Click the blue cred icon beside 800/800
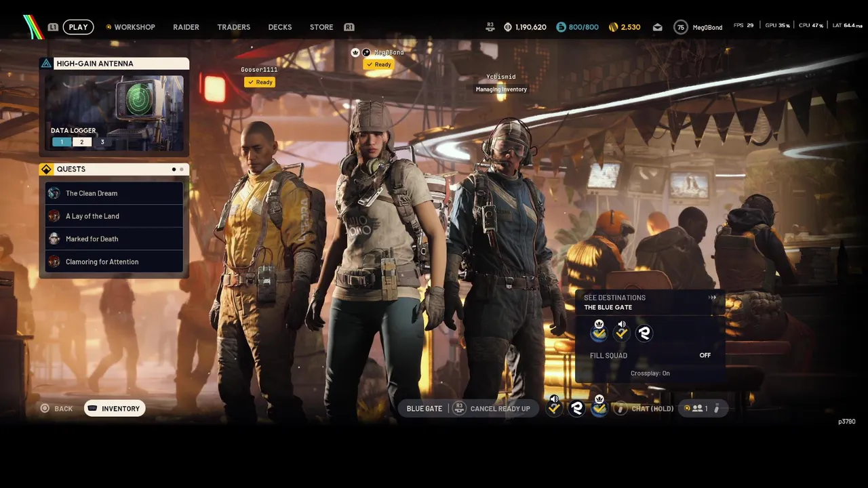This screenshot has height=488, width=868. pyautogui.click(x=561, y=27)
